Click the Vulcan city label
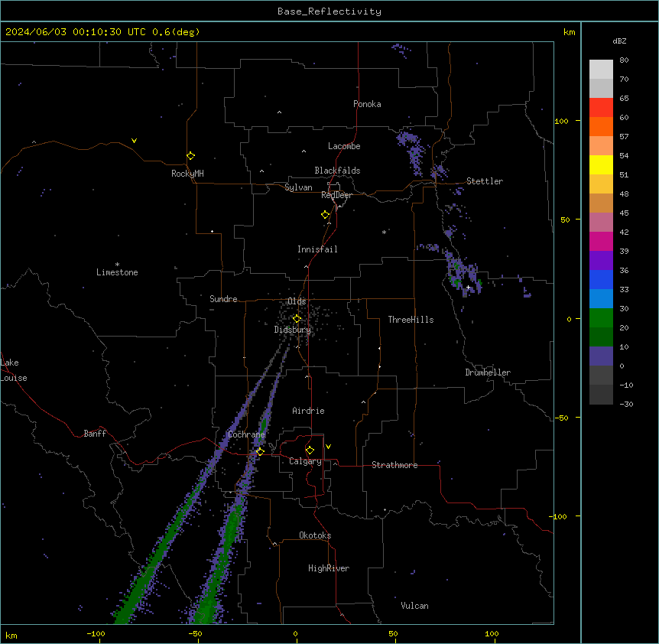Viewport: 659px width, 644px height. click(x=415, y=606)
